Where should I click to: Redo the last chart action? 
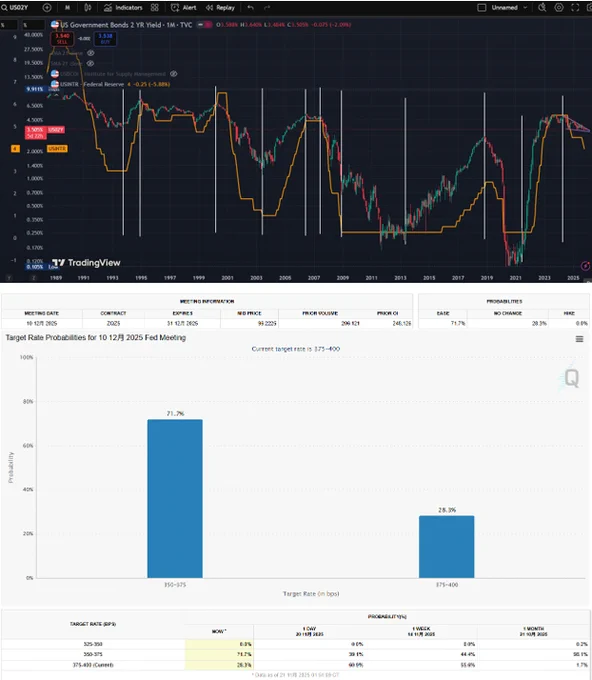click(267, 7)
